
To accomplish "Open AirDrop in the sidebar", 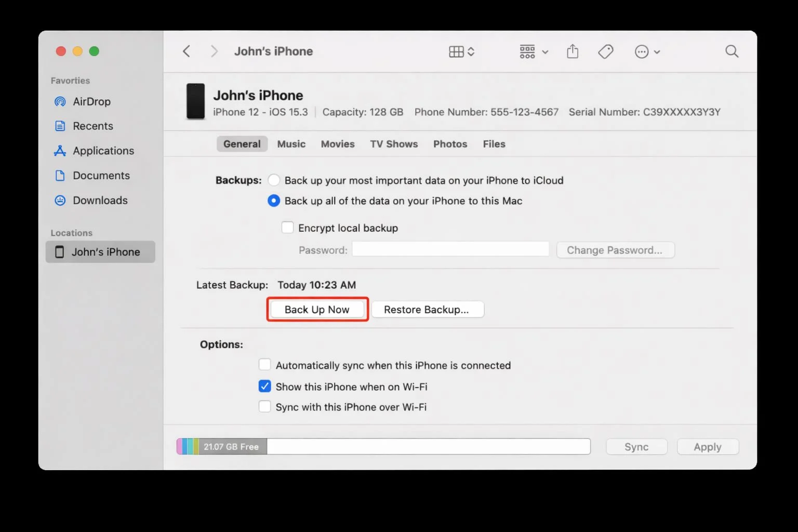I will click(91, 101).
